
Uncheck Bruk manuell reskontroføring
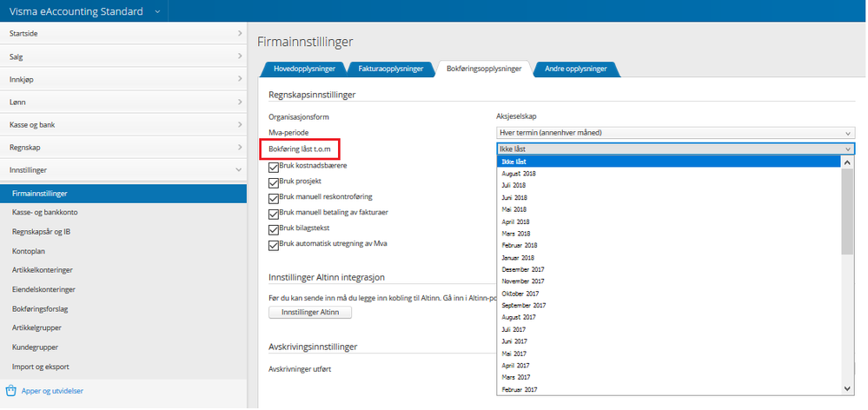click(x=274, y=198)
